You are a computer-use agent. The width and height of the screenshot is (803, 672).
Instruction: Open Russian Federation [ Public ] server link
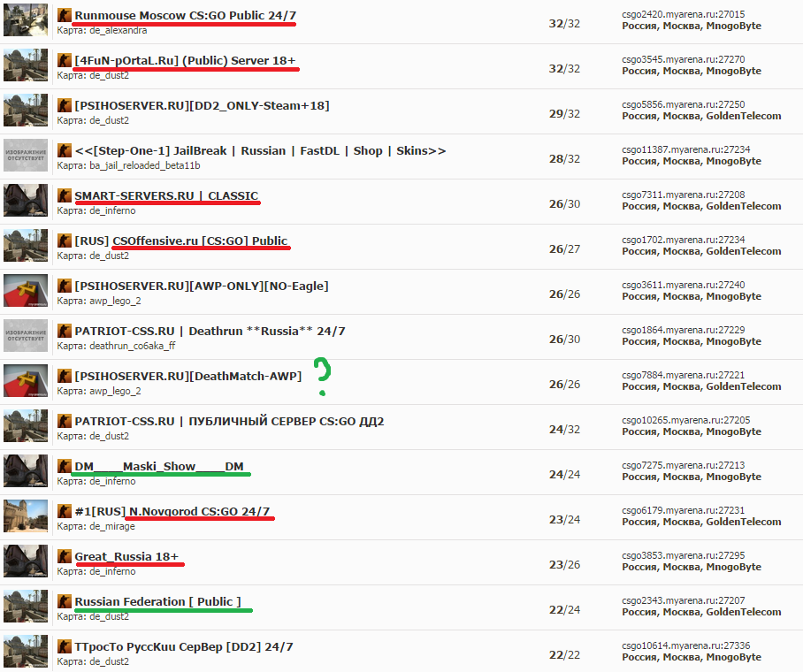[157, 601]
